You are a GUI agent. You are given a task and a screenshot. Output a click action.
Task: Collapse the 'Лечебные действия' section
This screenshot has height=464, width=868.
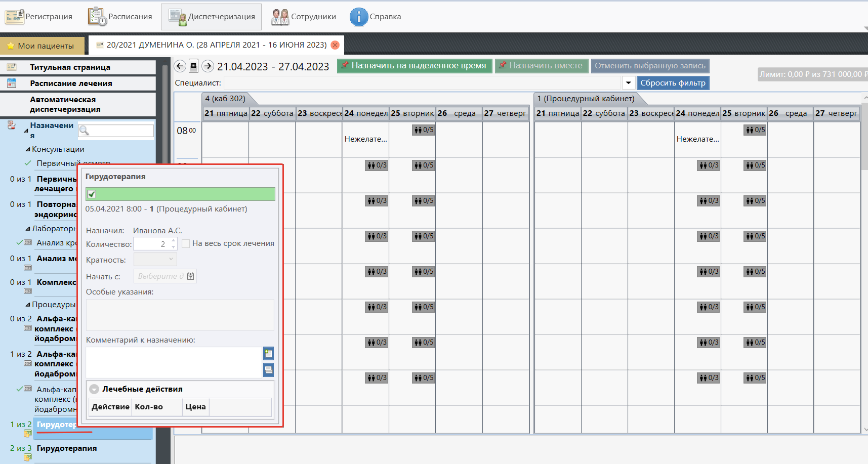tap(94, 389)
